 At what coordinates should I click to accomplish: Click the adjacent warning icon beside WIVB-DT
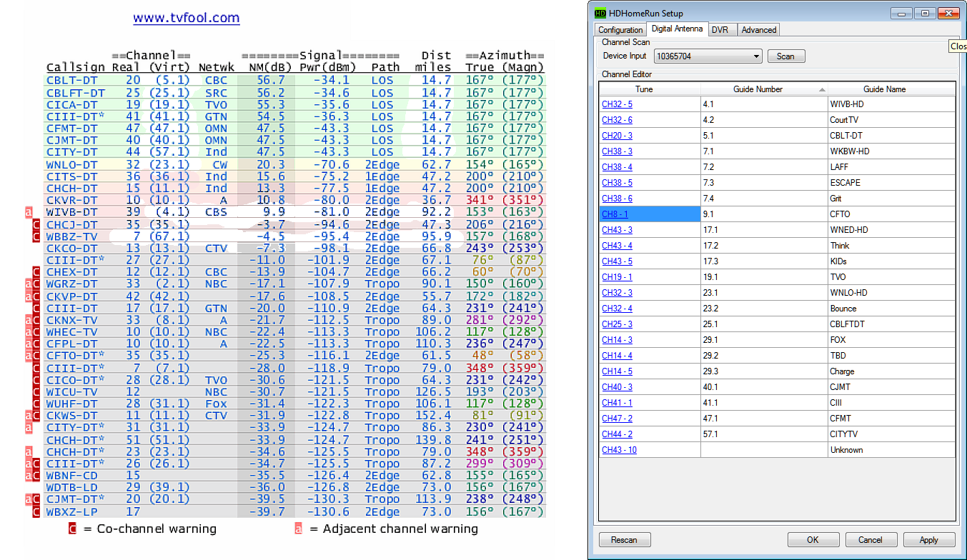tap(29, 212)
